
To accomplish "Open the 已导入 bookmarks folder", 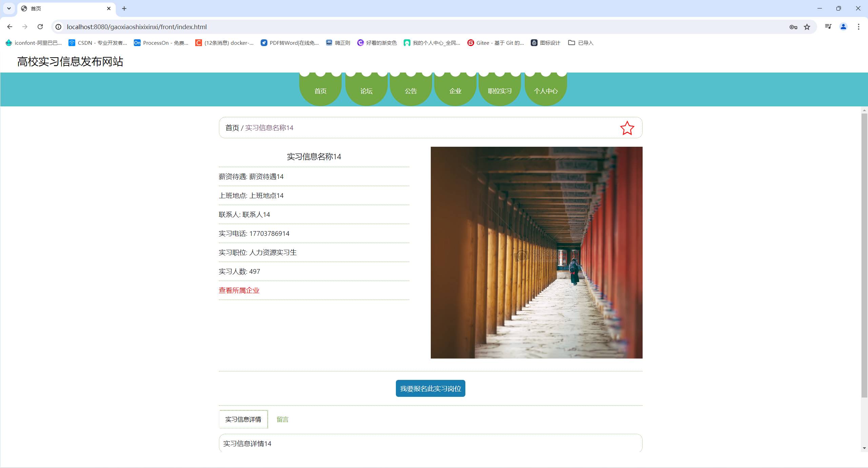I will click(581, 43).
